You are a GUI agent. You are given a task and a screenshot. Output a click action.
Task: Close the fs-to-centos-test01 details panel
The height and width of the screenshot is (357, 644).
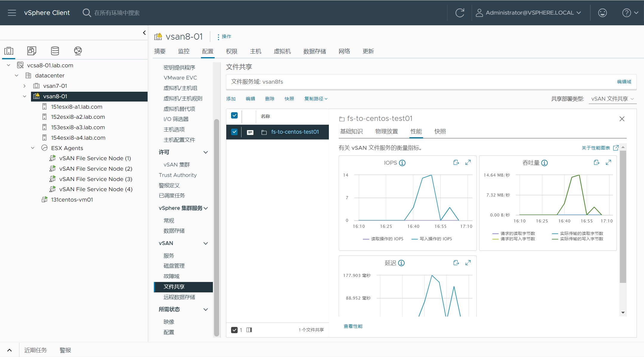click(622, 119)
